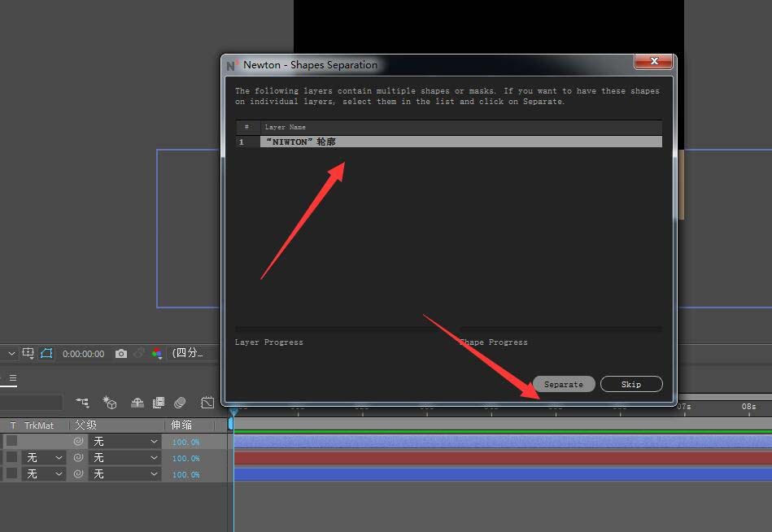
Task: Open the graph editor icon
Action: (x=207, y=403)
